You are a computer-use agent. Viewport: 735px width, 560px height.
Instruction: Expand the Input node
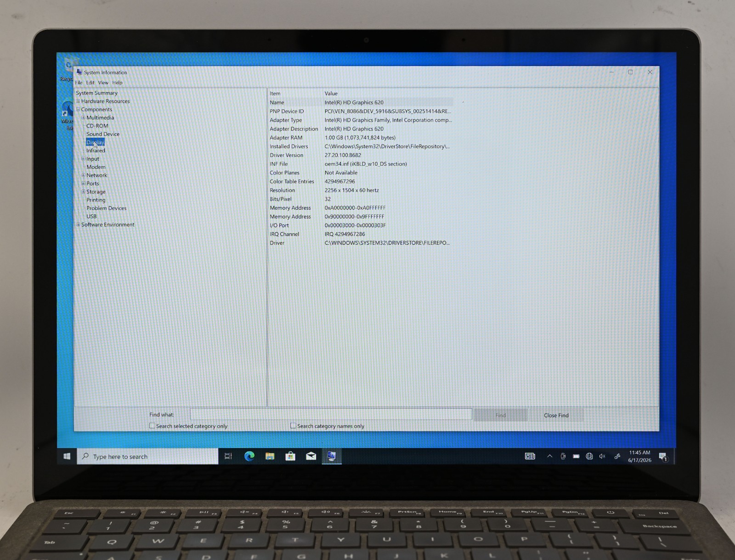click(83, 159)
